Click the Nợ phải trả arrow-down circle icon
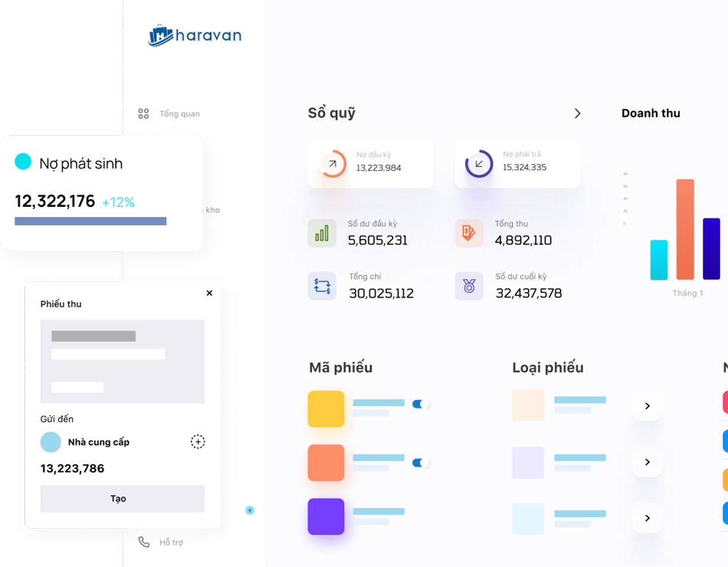 tap(479, 163)
